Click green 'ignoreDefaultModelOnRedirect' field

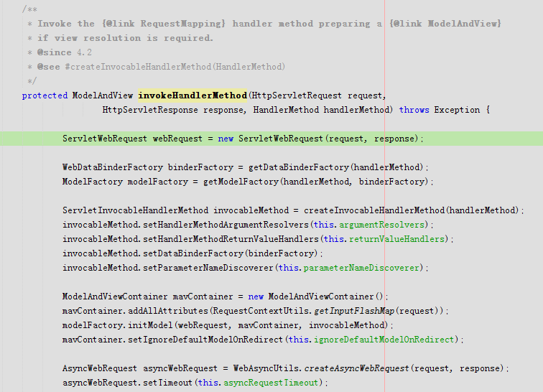click(x=384, y=340)
